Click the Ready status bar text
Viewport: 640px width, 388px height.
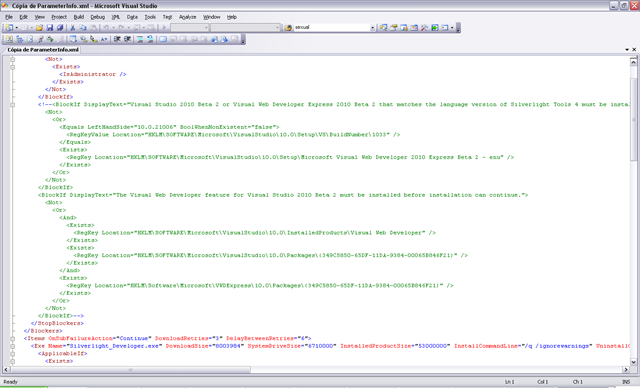[11, 382]
